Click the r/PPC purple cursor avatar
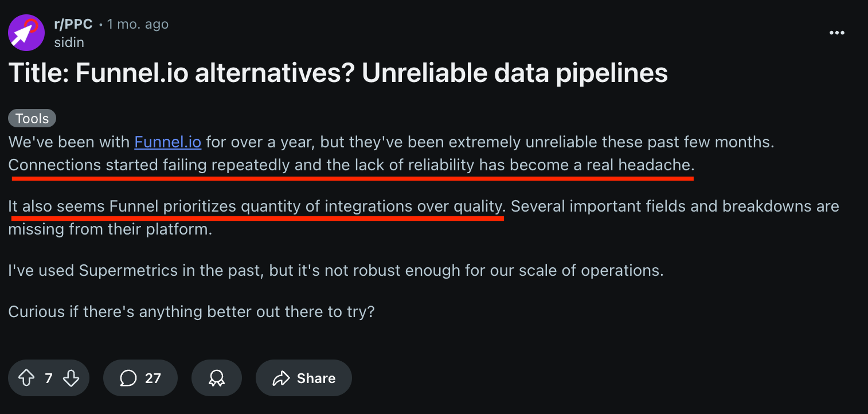Image resolution: width=868 pixels, height=414 pixels. tap(26, 33)
